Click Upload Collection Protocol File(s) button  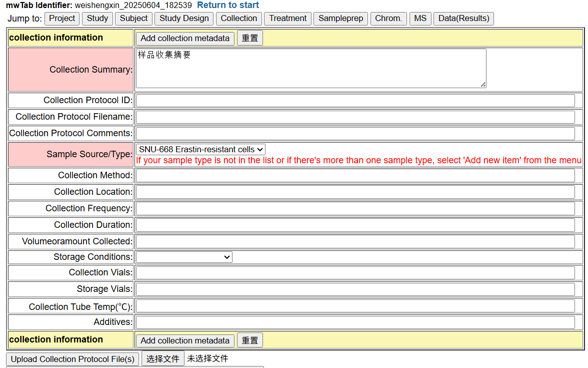(x=72, y=359)
